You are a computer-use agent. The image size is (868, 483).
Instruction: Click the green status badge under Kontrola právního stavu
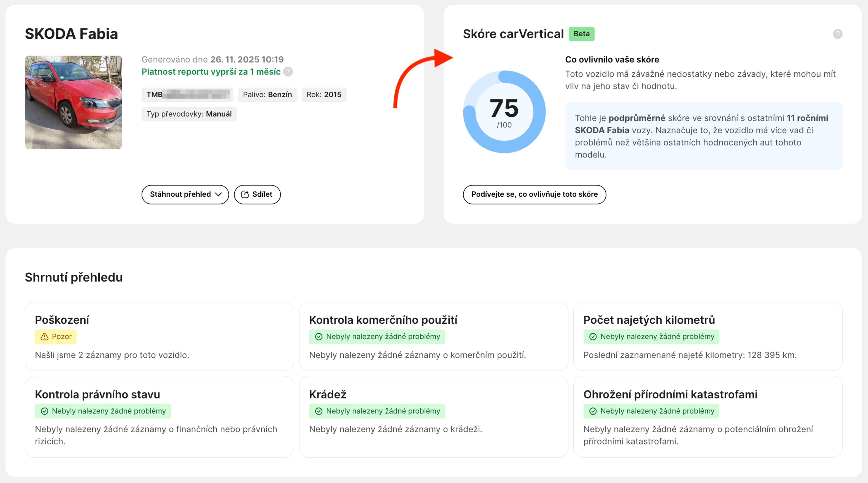coord(103,411)
